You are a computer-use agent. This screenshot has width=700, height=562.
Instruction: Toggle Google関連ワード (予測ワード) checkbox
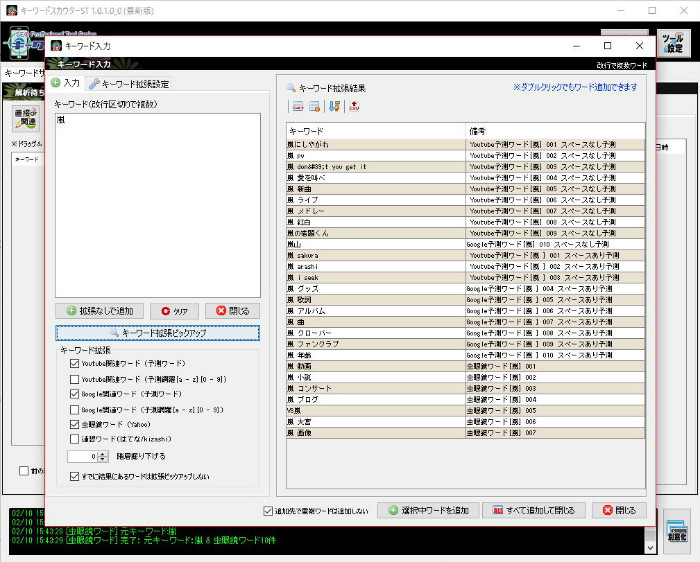pyautogui.click(x=75, y=394)
